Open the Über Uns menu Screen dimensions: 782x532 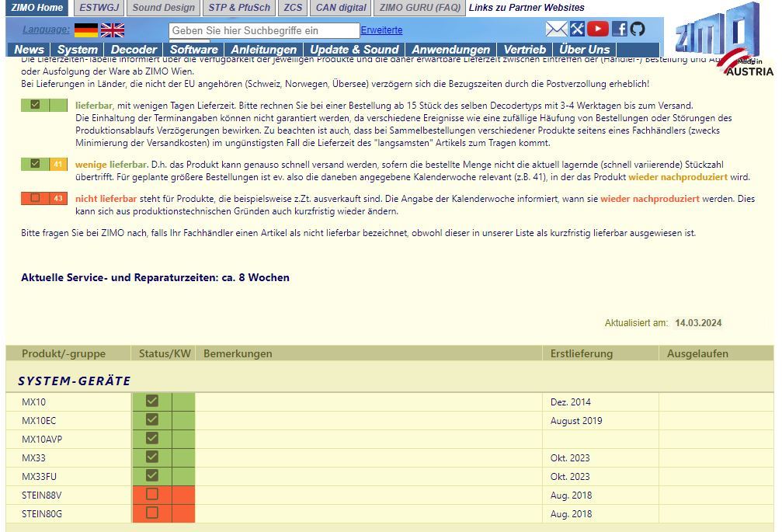pos(585,50)
